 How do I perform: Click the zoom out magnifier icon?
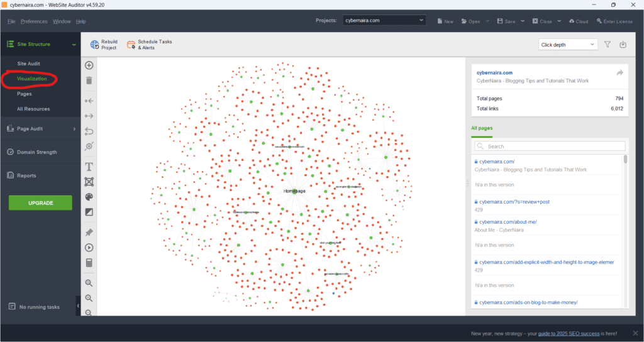click(89, 312)
